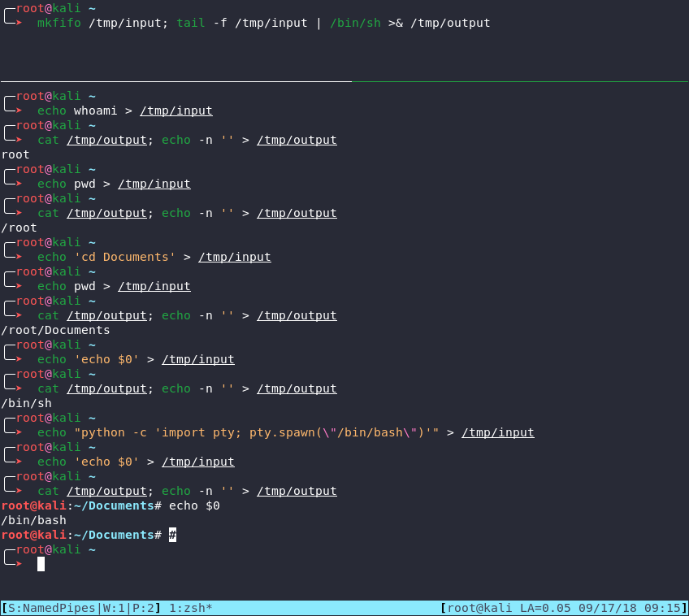
Task: Click the /root/Documents output line
Action: coord(55,331)
